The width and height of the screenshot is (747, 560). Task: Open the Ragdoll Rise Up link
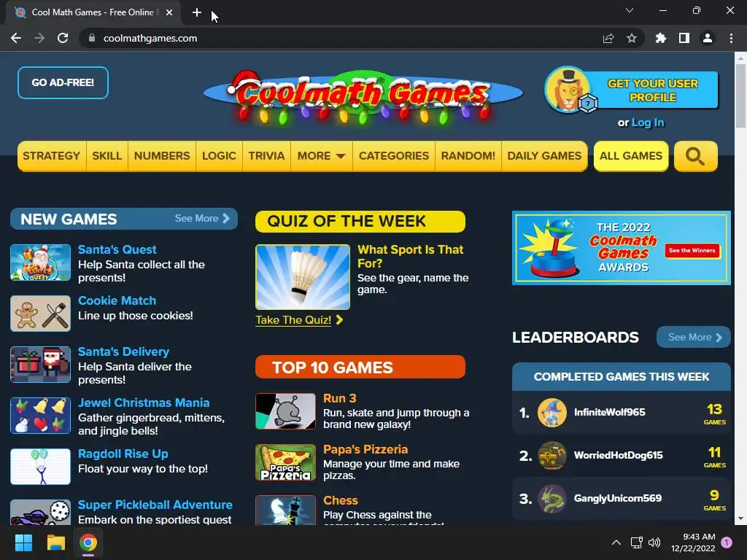pyautogui.click(x=123, y=454)
